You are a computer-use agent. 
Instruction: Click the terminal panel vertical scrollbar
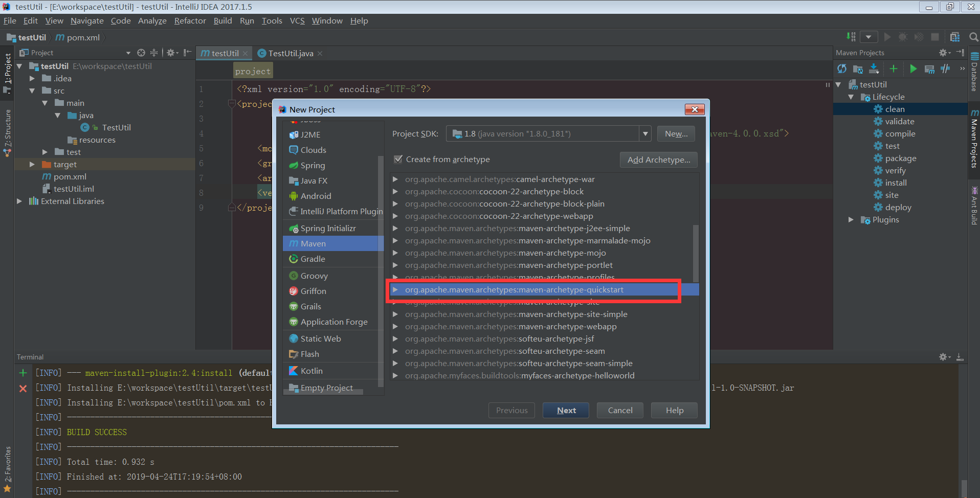coord(964,488)
